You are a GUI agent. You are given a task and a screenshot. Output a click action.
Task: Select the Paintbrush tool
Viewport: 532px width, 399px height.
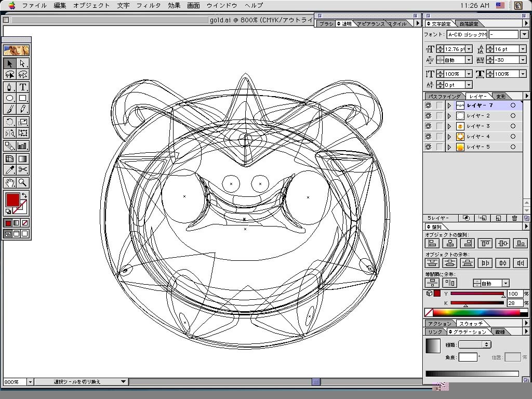(10, 109)
